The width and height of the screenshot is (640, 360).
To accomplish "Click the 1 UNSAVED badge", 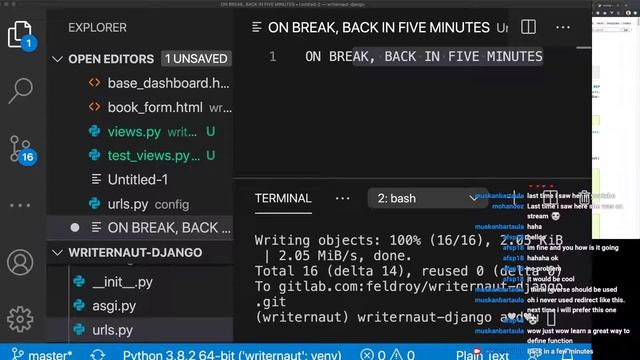I will [x=196, y=59].
